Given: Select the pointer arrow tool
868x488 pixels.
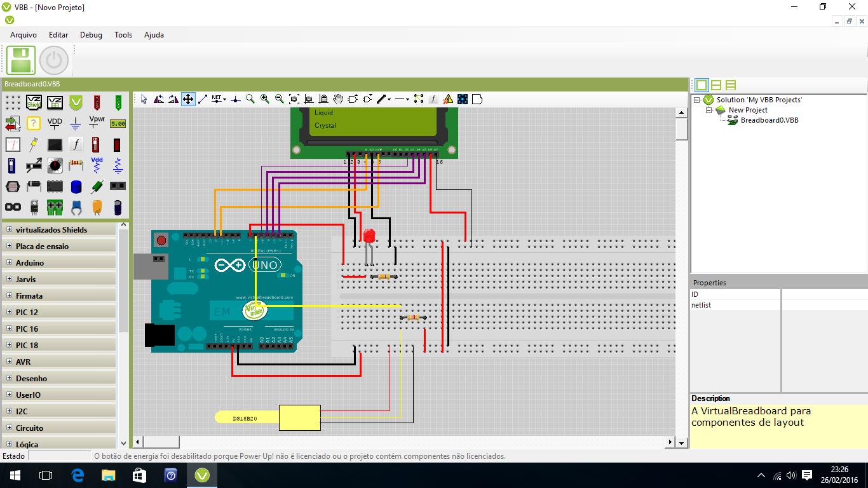Looking at the screenshot, I should point(144,99).
